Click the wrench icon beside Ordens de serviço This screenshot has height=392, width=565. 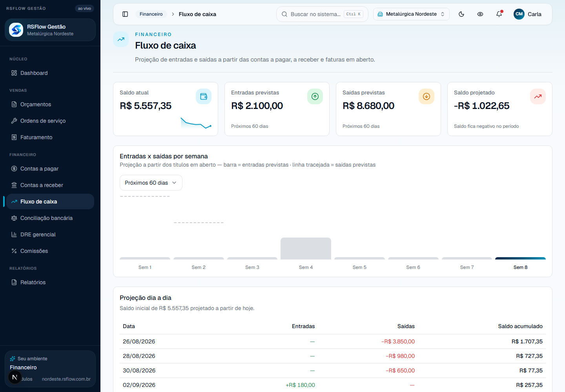pos(14,121)
